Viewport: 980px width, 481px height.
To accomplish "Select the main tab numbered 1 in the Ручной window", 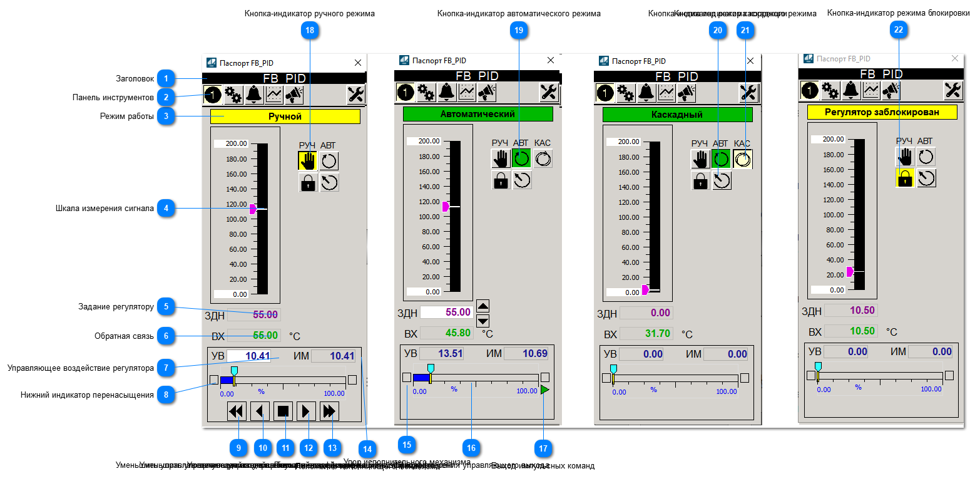I will point(213,95).
